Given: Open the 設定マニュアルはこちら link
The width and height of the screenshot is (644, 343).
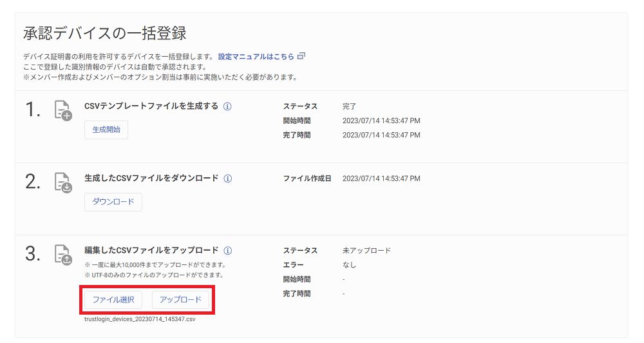Looking at the screenshot, I should (x=256, y=56).
